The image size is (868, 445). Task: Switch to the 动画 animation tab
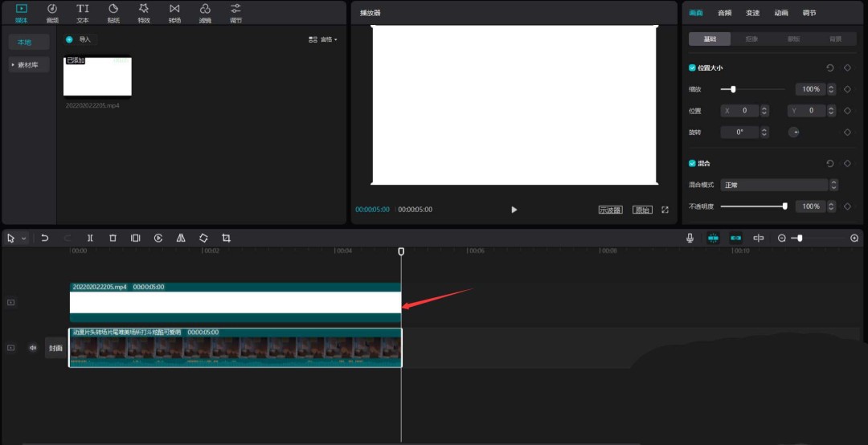coord(780,13)
